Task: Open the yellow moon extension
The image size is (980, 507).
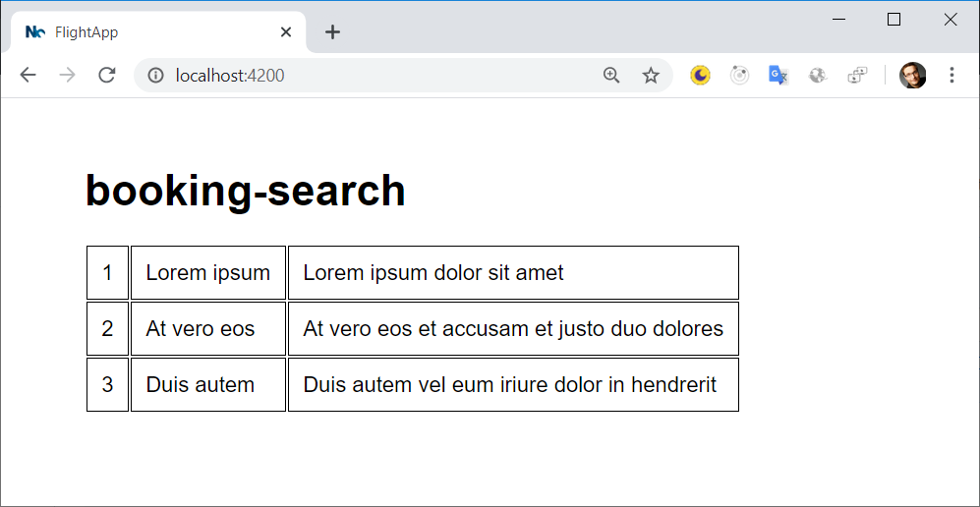Action: tap(700, 76)
